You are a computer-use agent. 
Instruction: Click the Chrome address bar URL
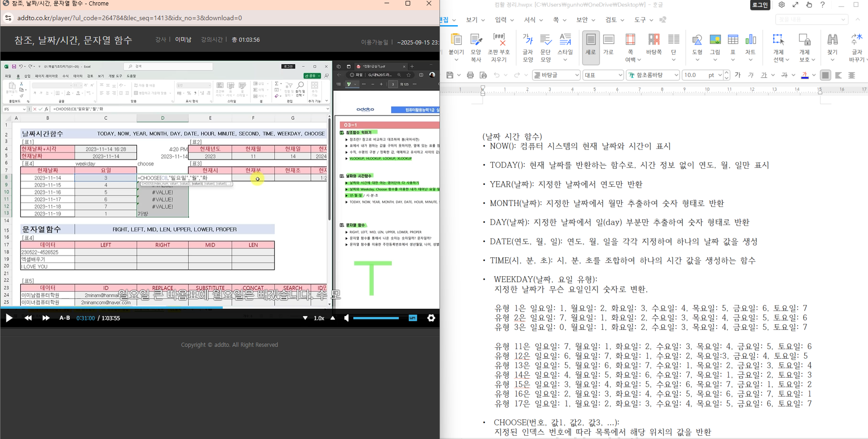coord(129,18)
